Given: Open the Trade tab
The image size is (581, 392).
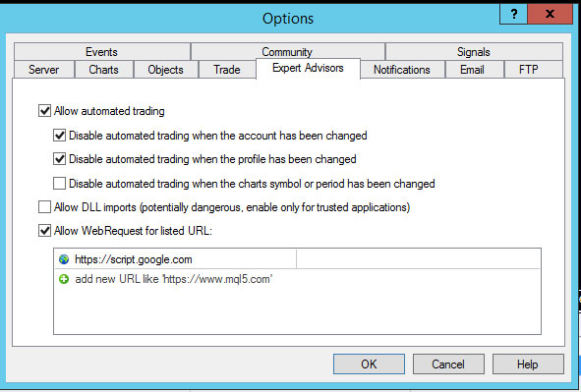Looking at the screenshot, I should (227, 70).
